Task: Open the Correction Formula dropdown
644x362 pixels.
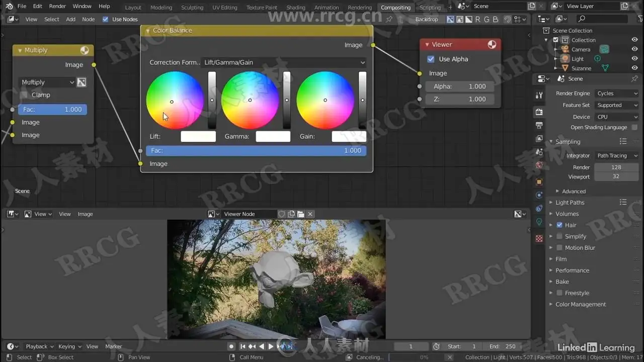Action: click(284, 62)
